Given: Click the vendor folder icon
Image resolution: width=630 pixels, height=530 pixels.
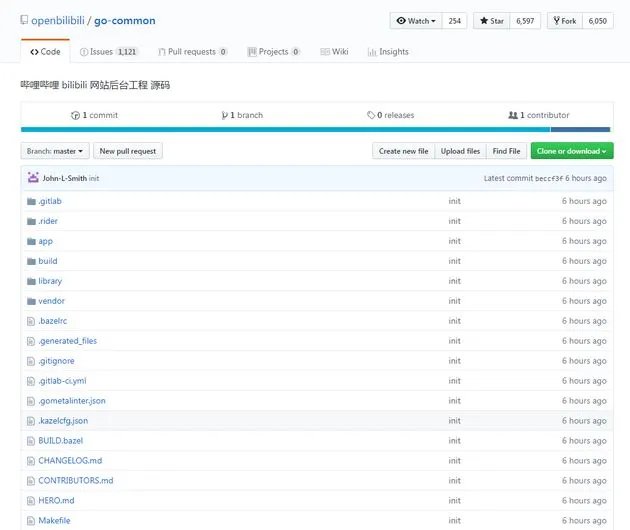Looking at the screenshot, I should (x=31, y=301).
